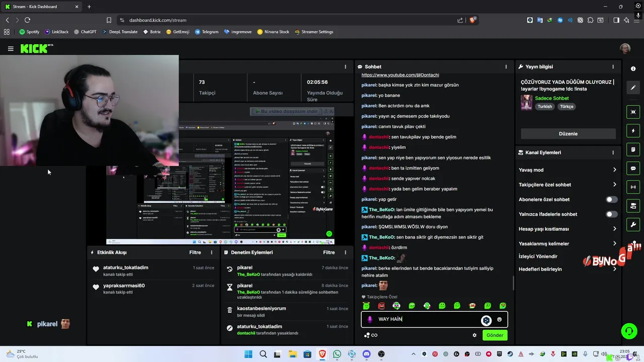
Task: Toggle the chat bubble panel icon in the sidebar
Action: pyautogui.click(x=633, y=168)
